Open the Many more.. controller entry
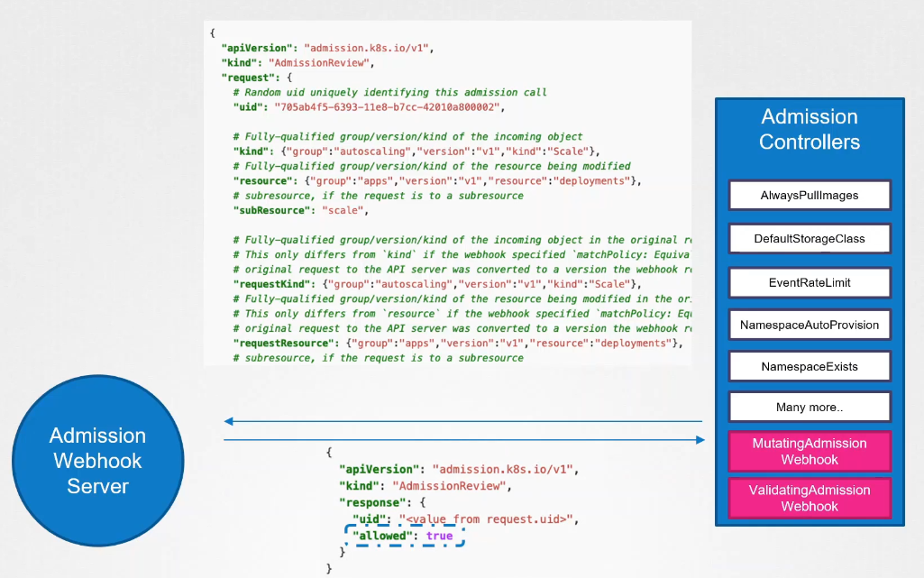 tap(809, 407)
